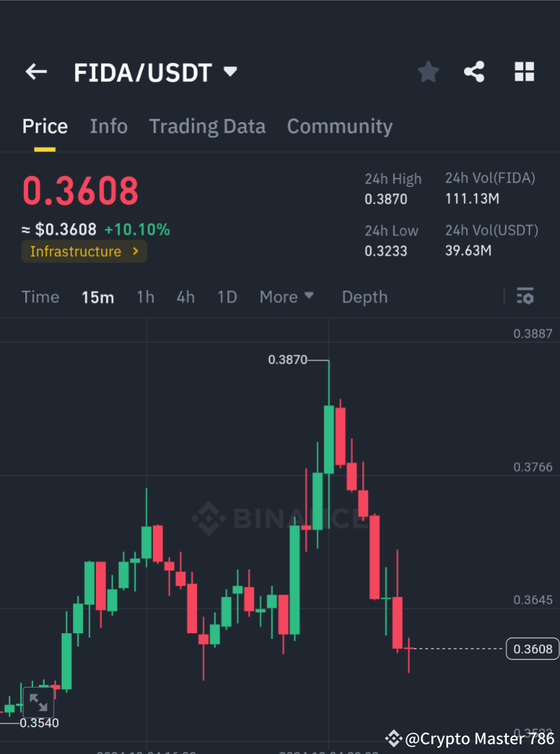
Task: Tap the 0.3608 current price marker
Action: coord(532,648)
